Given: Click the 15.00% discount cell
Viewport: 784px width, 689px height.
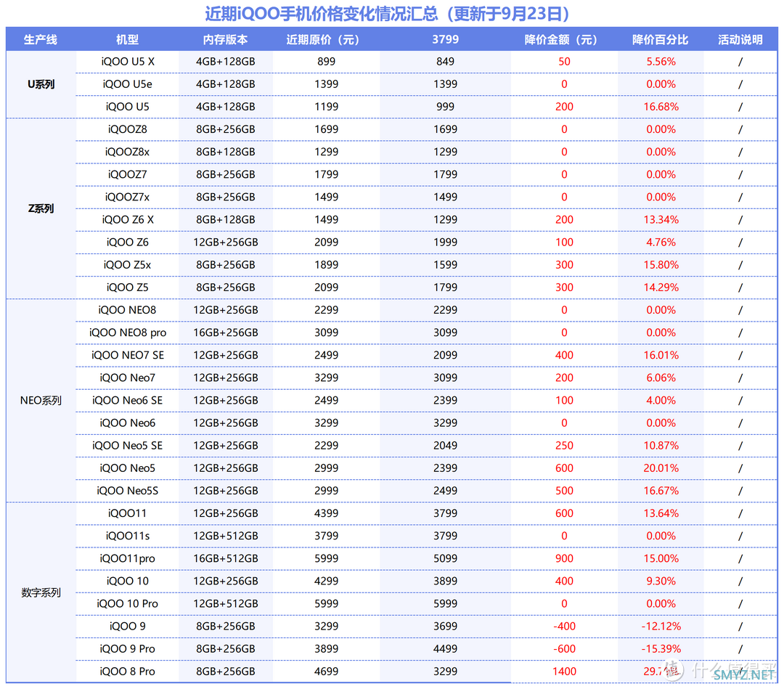Looking at the screenshot, I should 661,558.
